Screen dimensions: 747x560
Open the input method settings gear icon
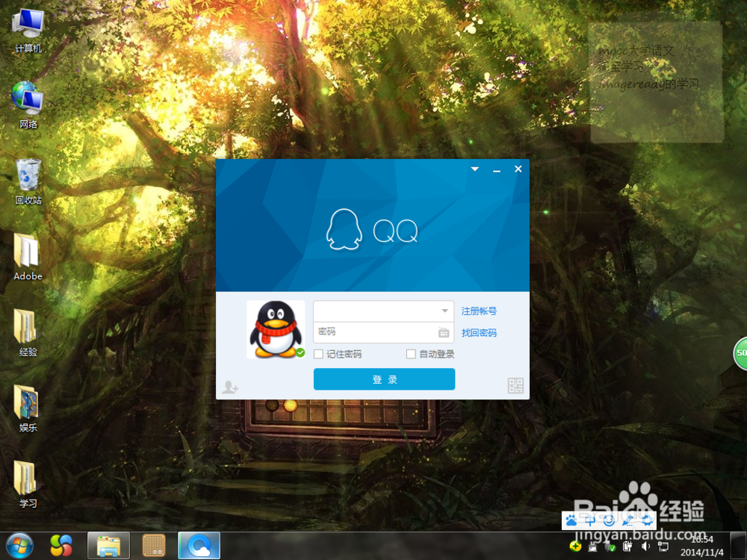(647, 520)
